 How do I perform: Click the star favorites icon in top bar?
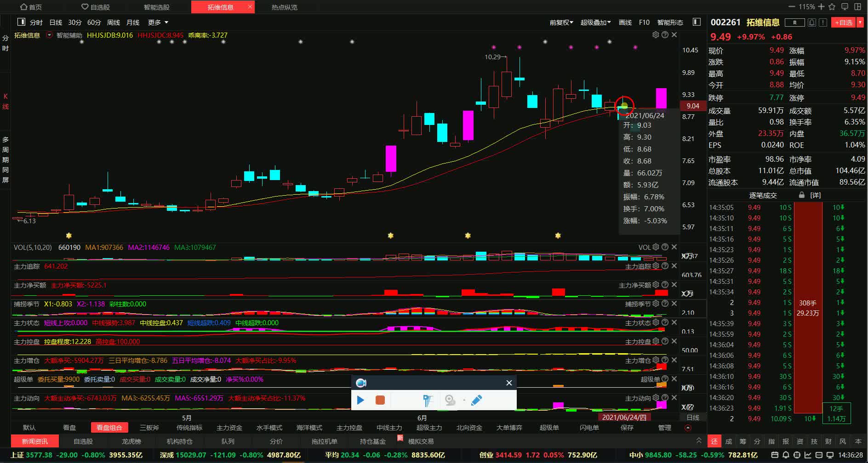coord(832,7)
